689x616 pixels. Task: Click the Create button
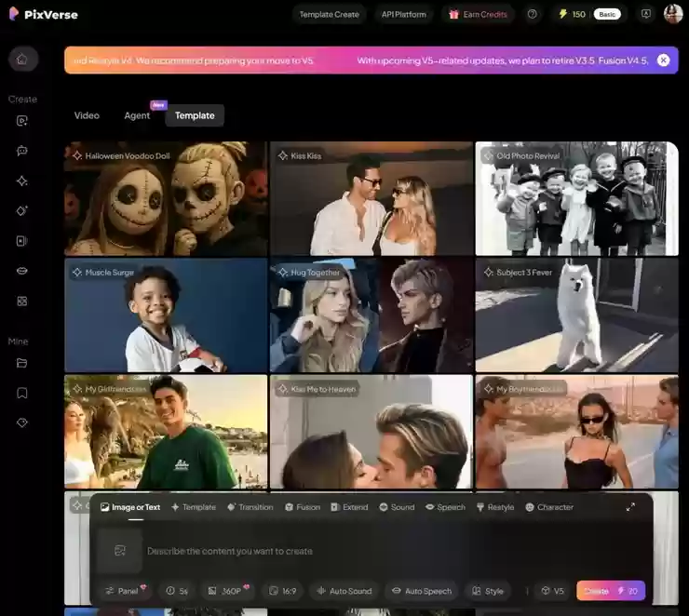[610, 591]
